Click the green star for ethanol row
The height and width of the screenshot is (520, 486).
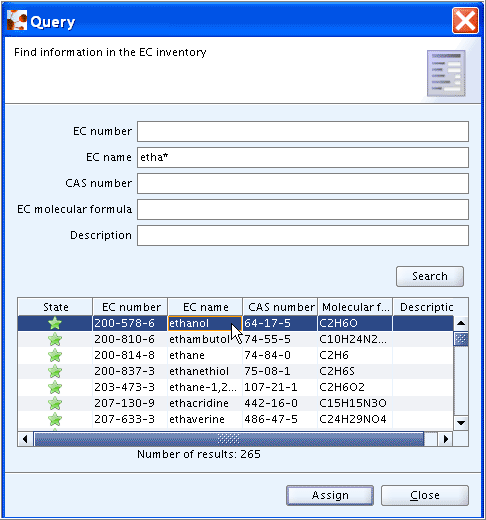pos(55,323)
